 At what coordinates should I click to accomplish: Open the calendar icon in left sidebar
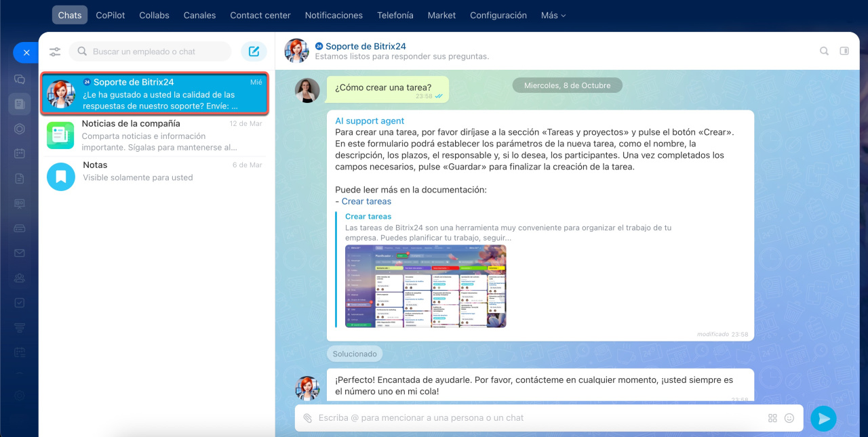[20, 153]
